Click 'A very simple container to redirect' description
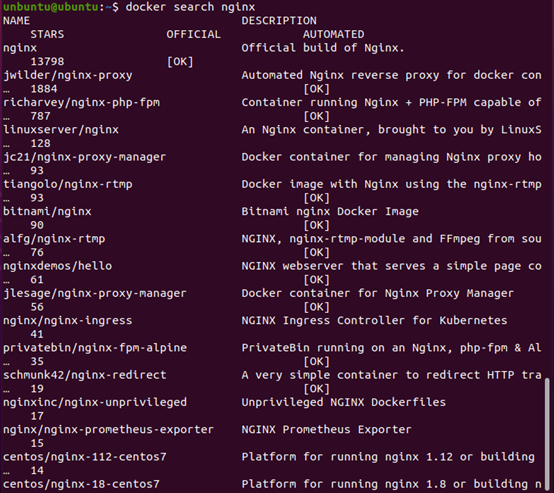The image size is (554, 493). (361, 375)
